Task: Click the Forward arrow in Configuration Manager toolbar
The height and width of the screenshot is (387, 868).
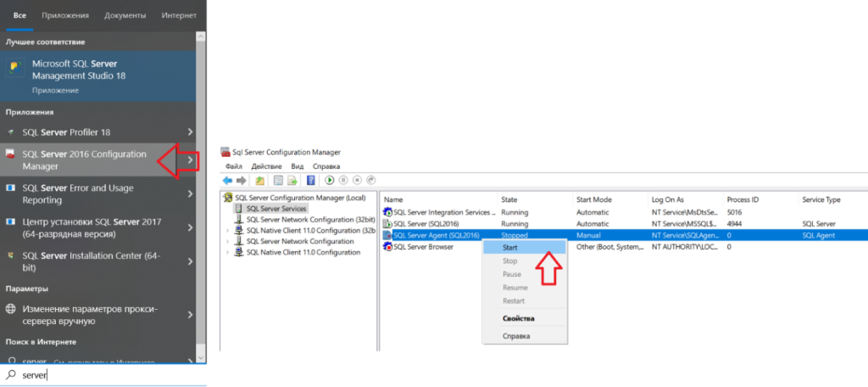Action: tap(241, 180)
